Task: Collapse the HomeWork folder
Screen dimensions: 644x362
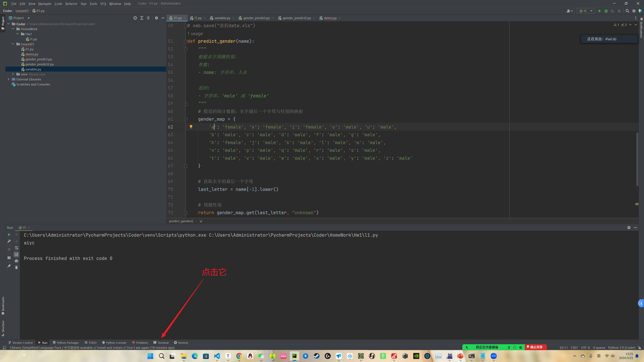Action: pyautogui.click(x=13, y=29)
